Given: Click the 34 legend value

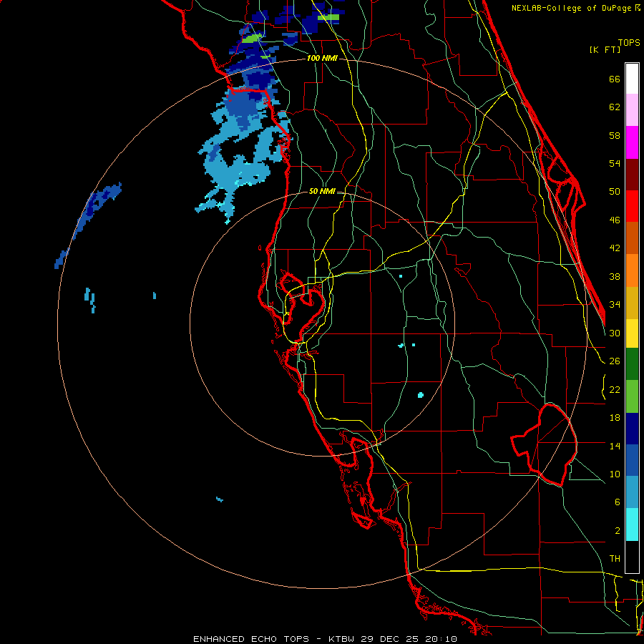Looking at the screenshot, I should (x=615, y=305).
